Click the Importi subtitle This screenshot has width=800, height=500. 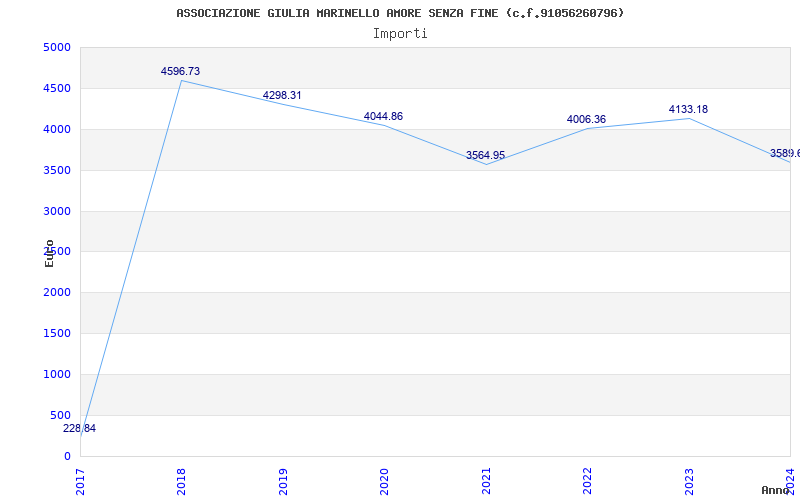400,34
